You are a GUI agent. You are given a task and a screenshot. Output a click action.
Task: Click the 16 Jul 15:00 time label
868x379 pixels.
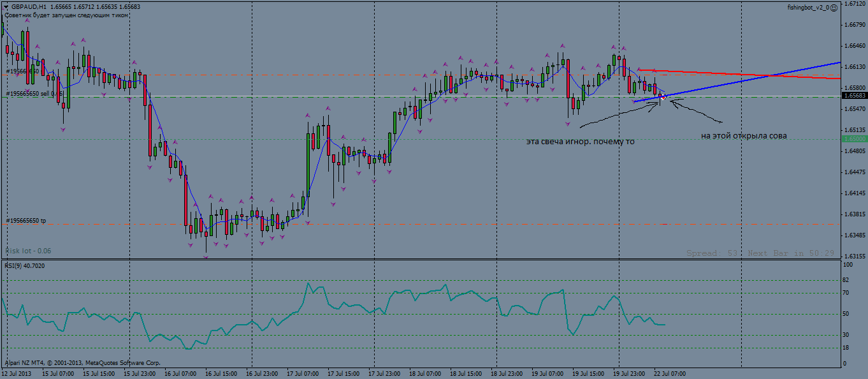(x=221, y=373)
